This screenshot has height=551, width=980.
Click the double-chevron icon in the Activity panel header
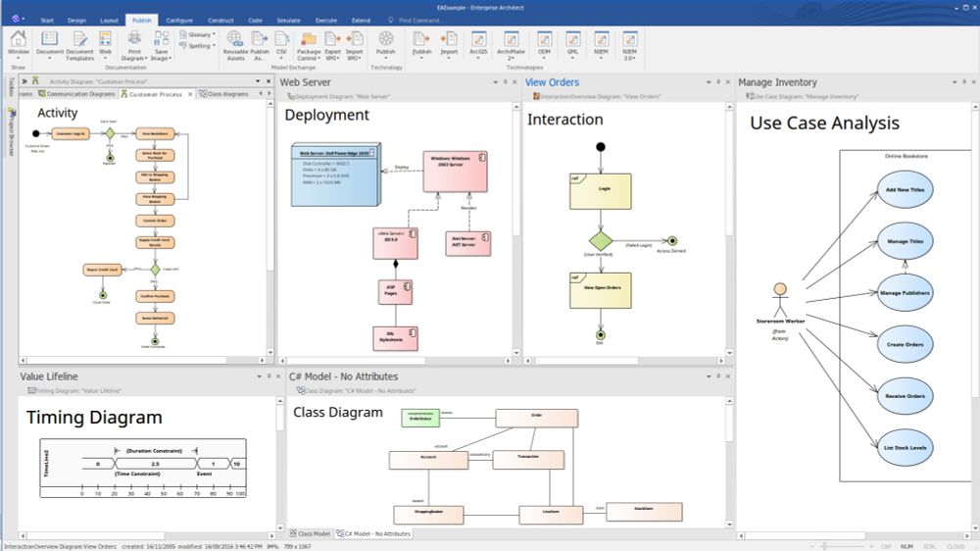24,81
